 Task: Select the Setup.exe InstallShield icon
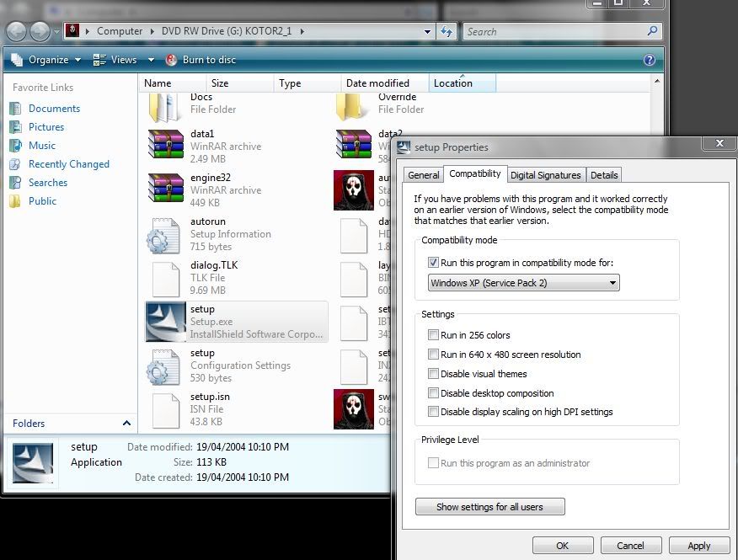(166, 322)
